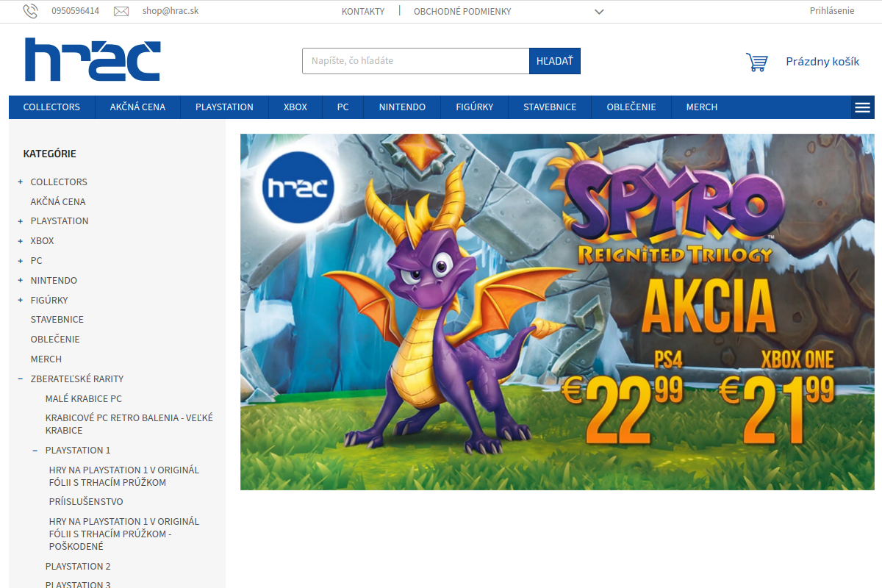
Task: Collapse the PLAYSTATION 1 subcategory
Action: pyautogui.click(x=35, y=450)
